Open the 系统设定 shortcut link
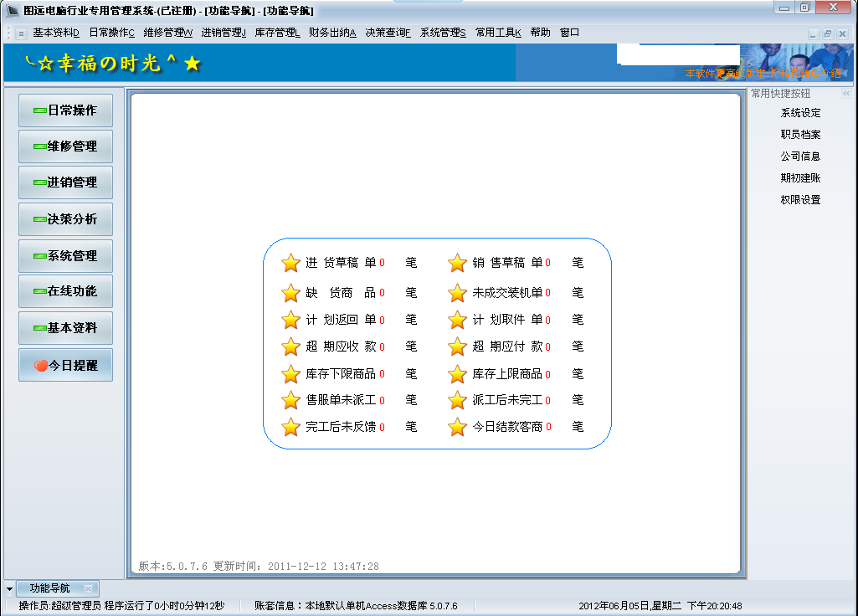 click(800, 113)
